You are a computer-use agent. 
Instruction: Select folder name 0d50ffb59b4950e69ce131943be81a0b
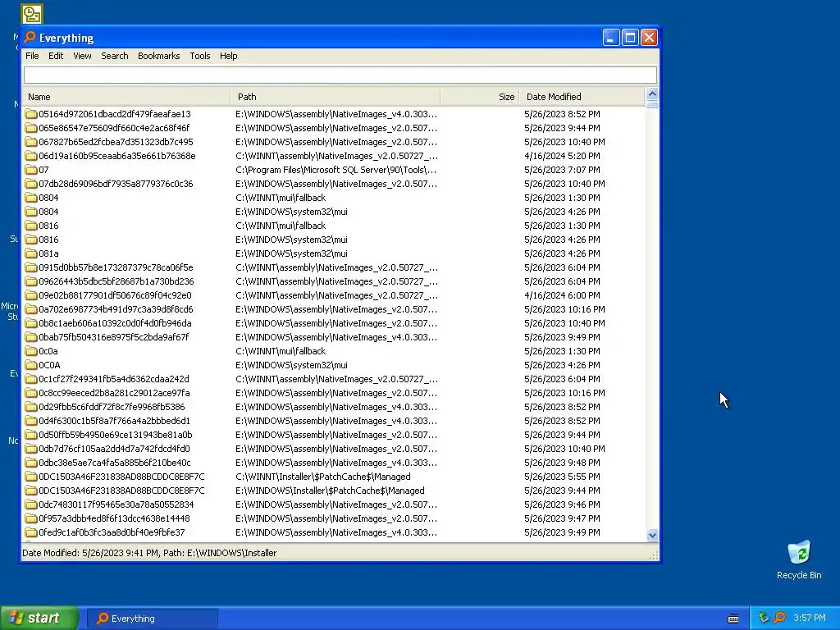tap(115, 435)
